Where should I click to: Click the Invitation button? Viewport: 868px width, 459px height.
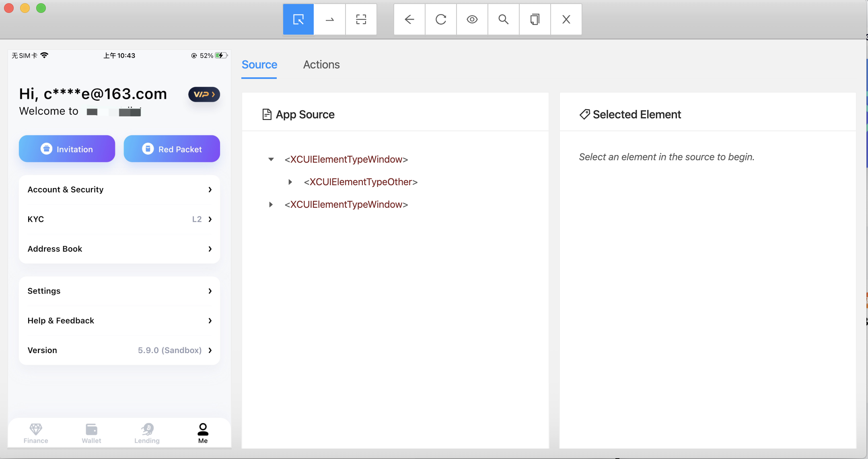click(67, 149)
